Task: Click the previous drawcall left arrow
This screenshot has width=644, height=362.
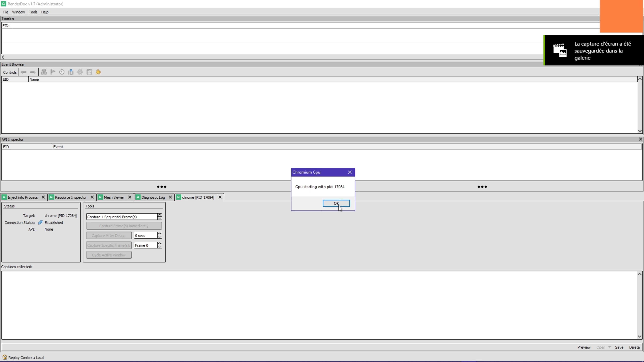Action: (24, 72)
